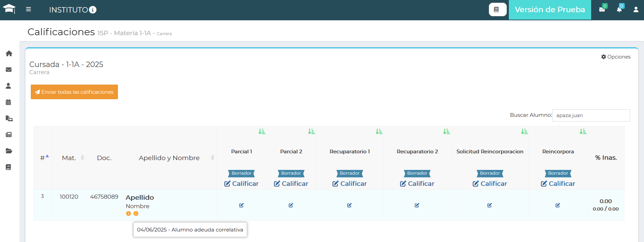The height and width of the screenshot is (242, 644).
Task: Click Calificar under Solicitud Reincorporacion
Action: [490, 183]
